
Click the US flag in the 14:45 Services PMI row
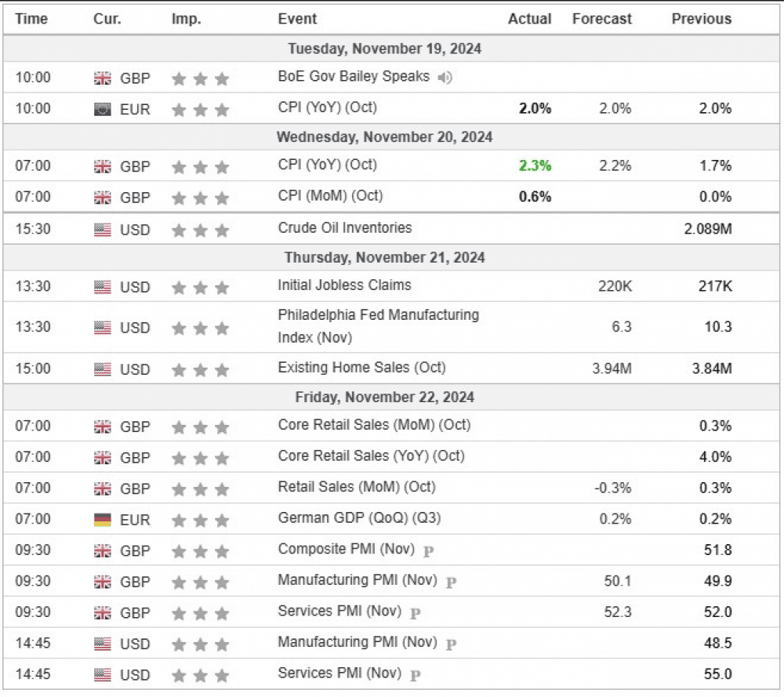[103, 675]
